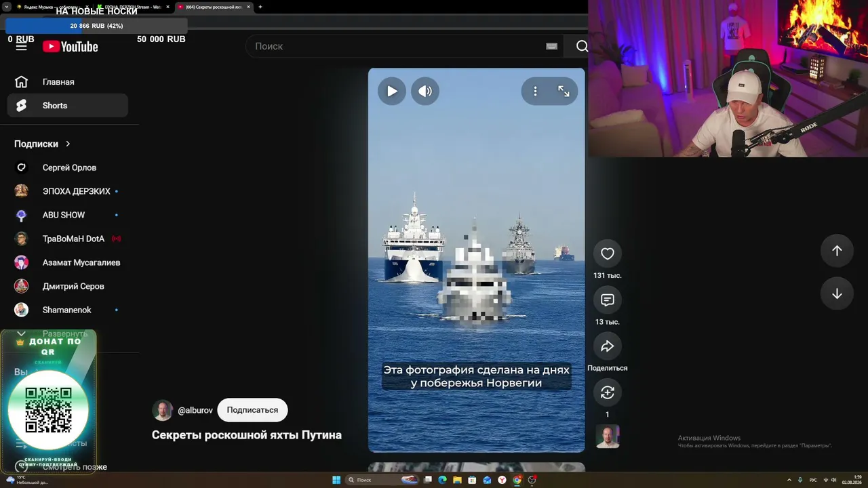
Task: Share the Short with the arrow icon
Action: (608, 346)
